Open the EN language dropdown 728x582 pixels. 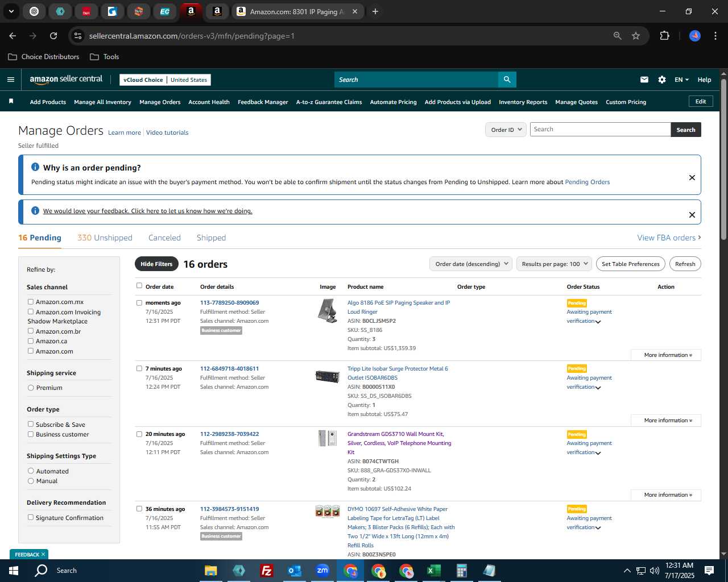point(681,80)
